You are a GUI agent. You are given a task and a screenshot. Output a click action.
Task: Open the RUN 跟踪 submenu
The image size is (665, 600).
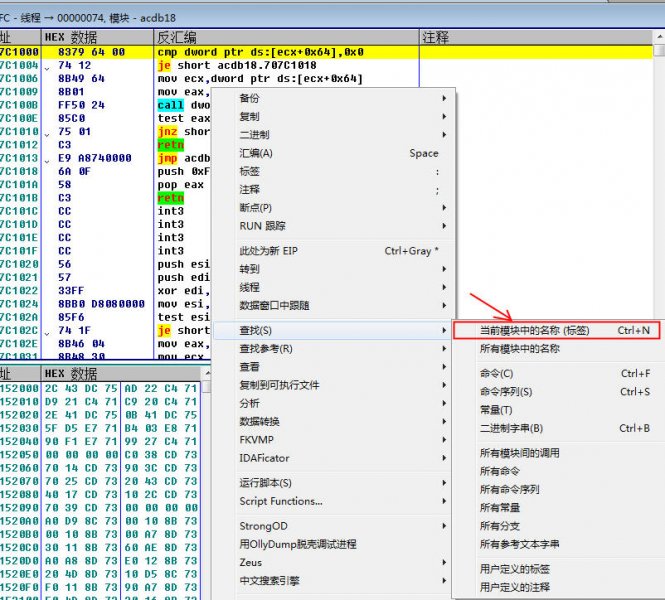tap(333, 226)
